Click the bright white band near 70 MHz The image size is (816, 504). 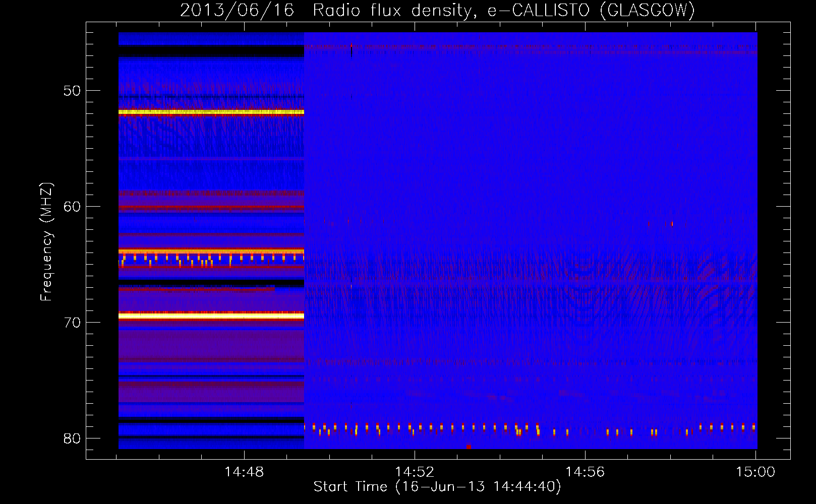pos(211,316)
